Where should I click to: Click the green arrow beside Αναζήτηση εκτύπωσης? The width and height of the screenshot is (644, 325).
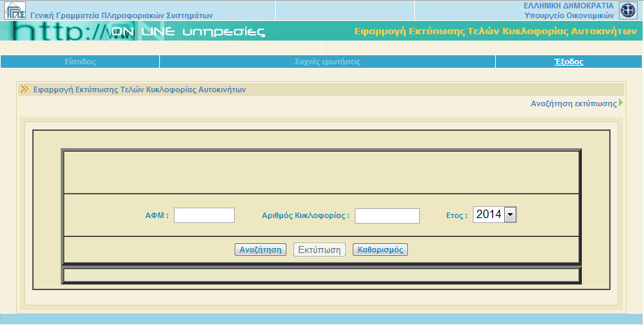click(x=620, y=103)
